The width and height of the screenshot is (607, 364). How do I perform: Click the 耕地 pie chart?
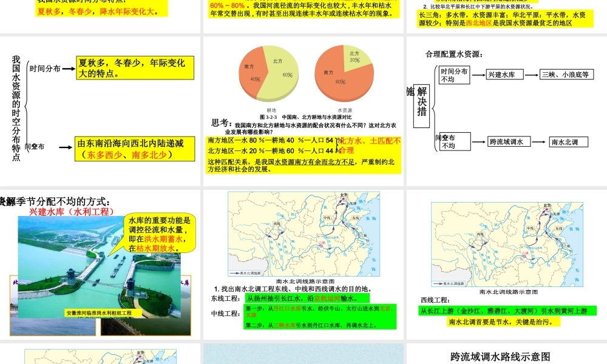[x=269, y=73]
